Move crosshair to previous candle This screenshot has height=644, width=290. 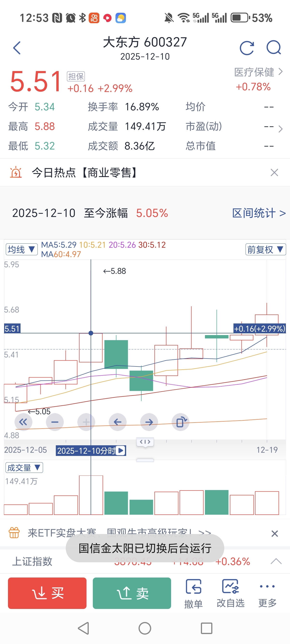pyautogui.click(x=117, y=422)
